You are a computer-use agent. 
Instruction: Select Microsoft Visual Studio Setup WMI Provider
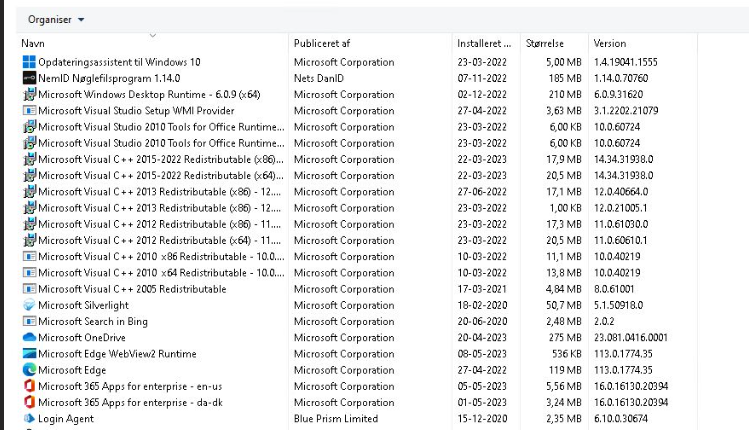pyautogui.click(x=136, y=111)
